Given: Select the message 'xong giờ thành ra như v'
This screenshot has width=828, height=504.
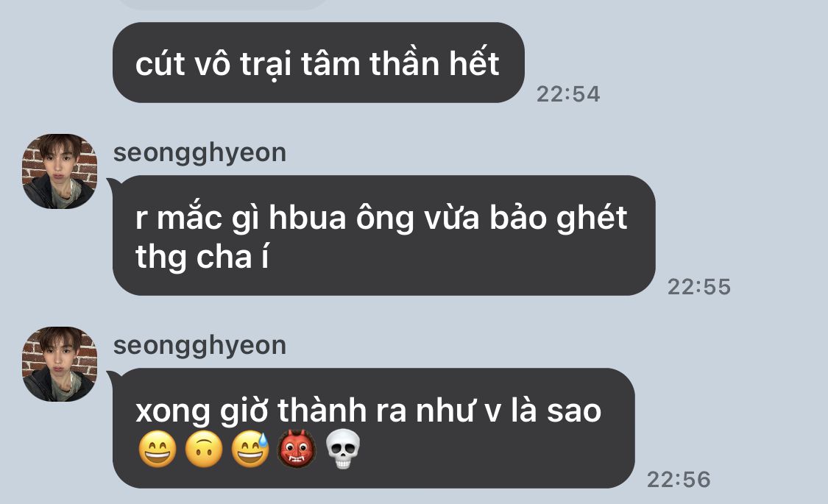Looking at the screenshot, I should pos(373,428).
